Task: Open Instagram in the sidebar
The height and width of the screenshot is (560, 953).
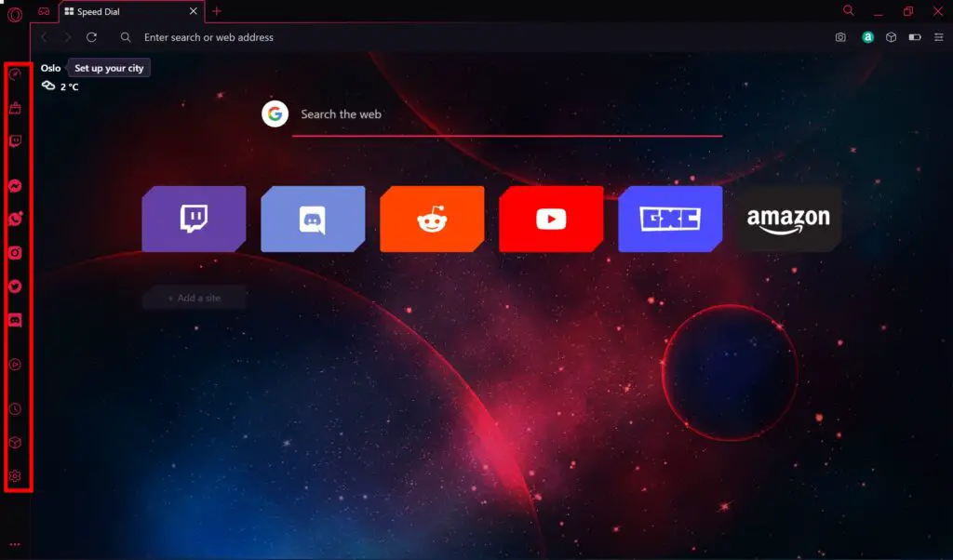Action: point(15,253)
